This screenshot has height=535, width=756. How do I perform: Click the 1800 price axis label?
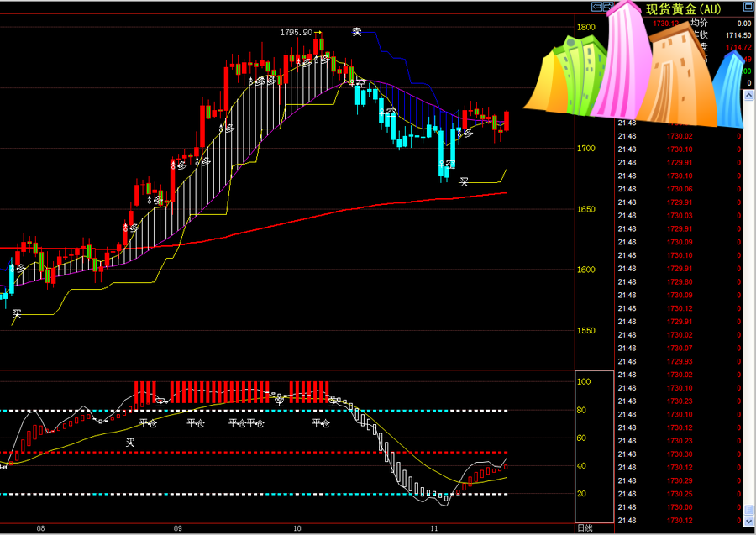pyautogui.click(x=586, y=27)
